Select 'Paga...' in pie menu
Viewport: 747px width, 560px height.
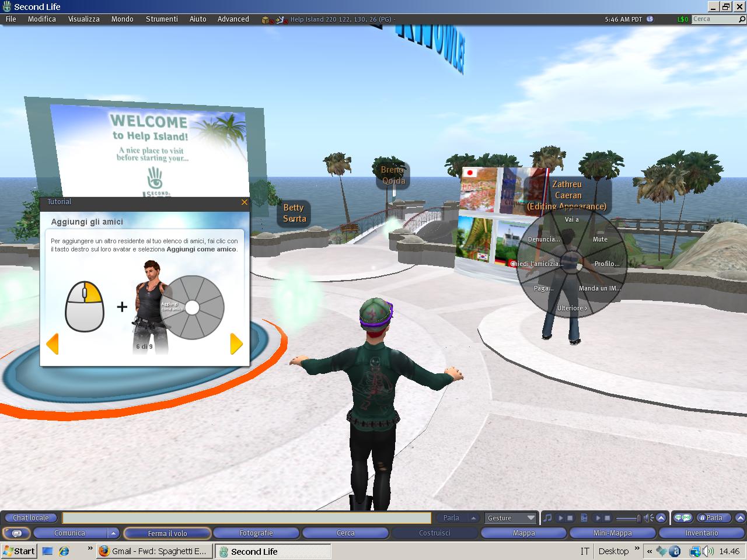[x=544, y=288]
